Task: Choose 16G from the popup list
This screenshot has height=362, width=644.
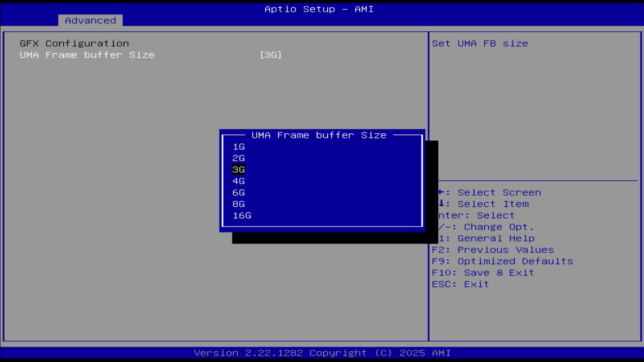Action: pos(242,216)
